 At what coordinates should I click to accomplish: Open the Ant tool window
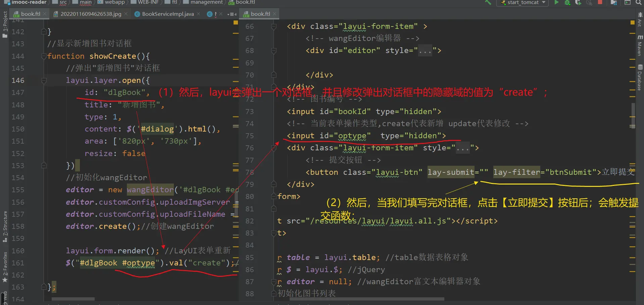(640, 19)
